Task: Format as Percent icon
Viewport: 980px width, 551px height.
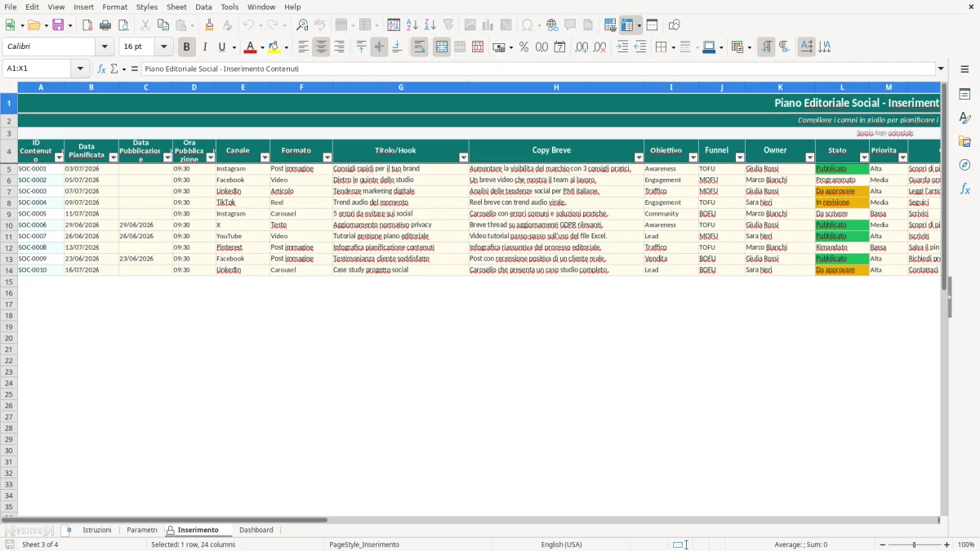Action: point(523,47)
